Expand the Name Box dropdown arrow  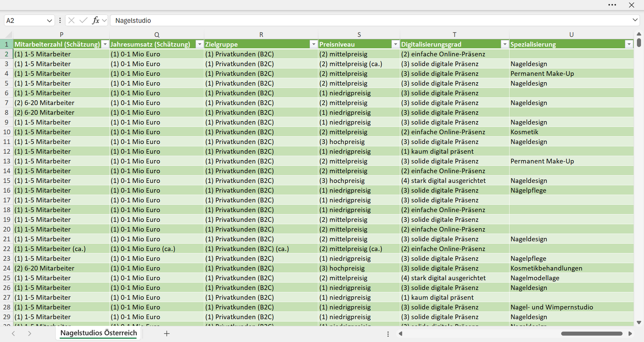pyautogui.click(x=49, y=21)
